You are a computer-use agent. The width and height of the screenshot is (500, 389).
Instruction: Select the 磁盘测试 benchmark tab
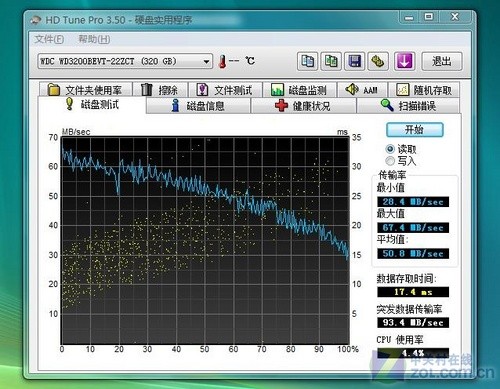pyautogui.click(x=92, y=105)
